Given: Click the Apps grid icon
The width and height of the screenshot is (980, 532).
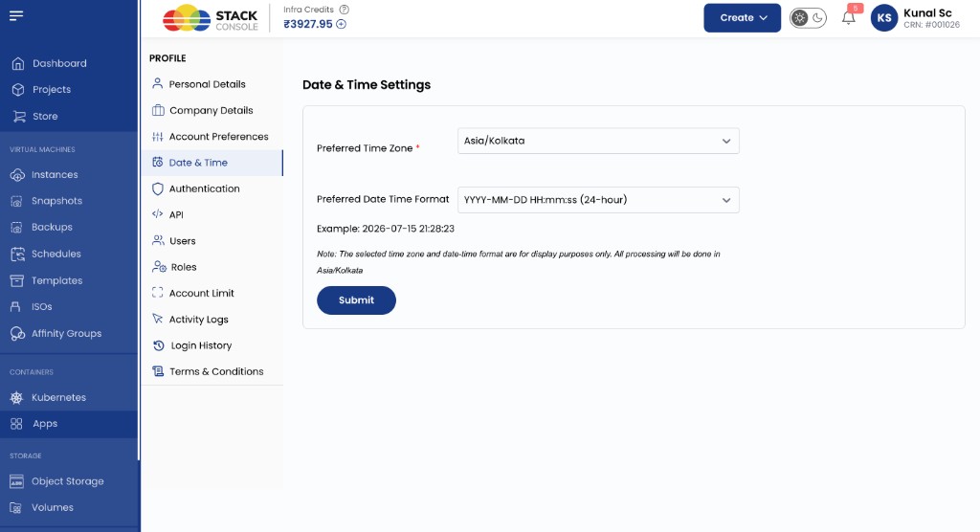Looking at the screenshot, I should click(16, 424).
